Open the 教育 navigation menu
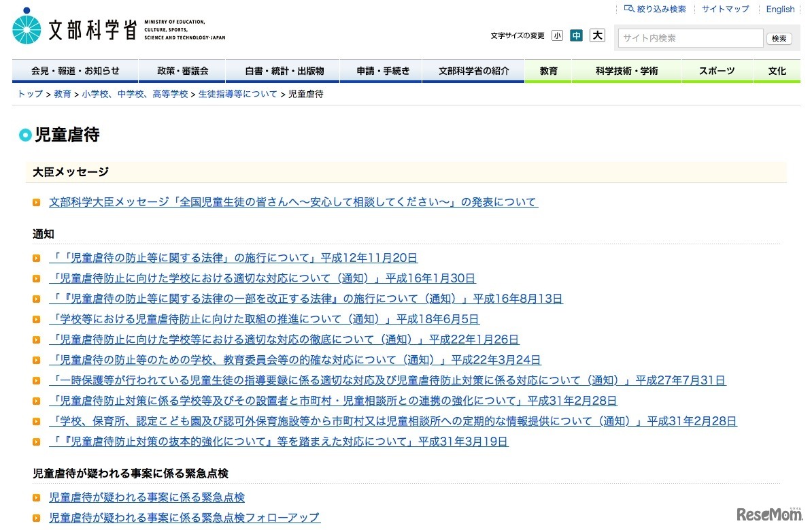This screenshot has height=530, width=812. [x=548, y=70]
